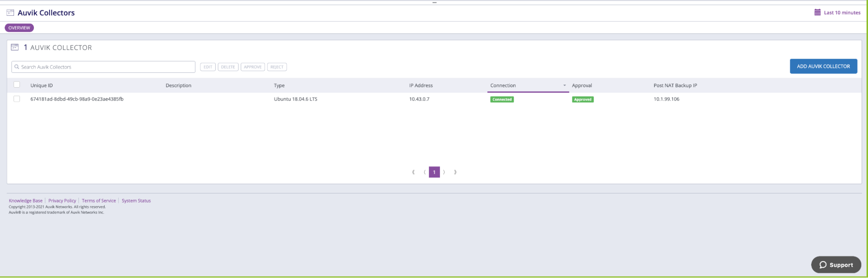The height and width of the screenshot is (278, 868).
Task: Click the 1 AUVIK COLLECTOR panel heading
Action: (58, 47)
